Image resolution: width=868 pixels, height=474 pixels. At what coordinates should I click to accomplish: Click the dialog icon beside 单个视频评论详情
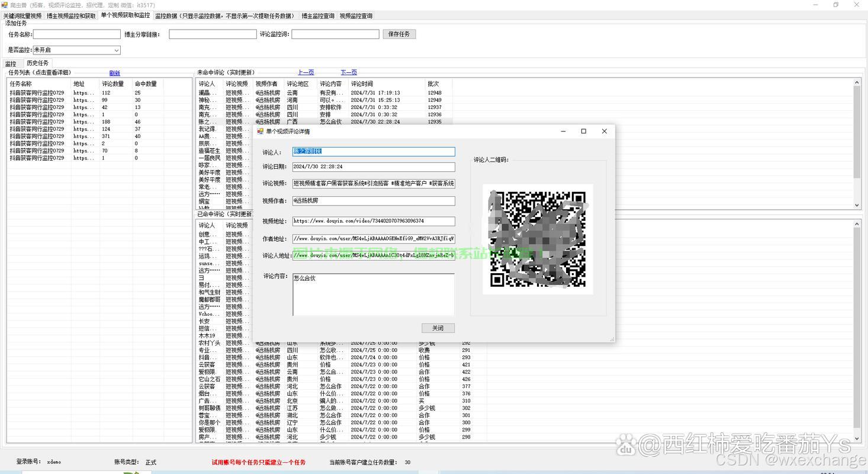(260, 132)
